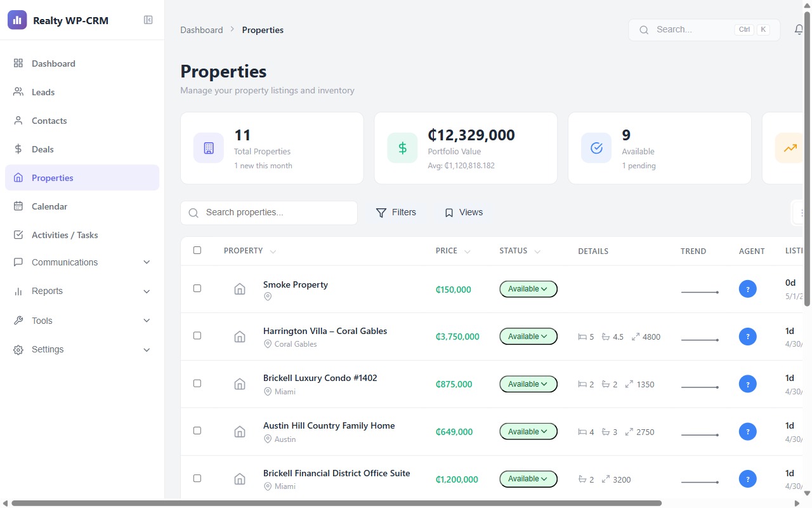Click the bath icon in Austin Hill Country details
Viewport: 812px width, 508px height.
pyautogui.click(x=606, y=432)
